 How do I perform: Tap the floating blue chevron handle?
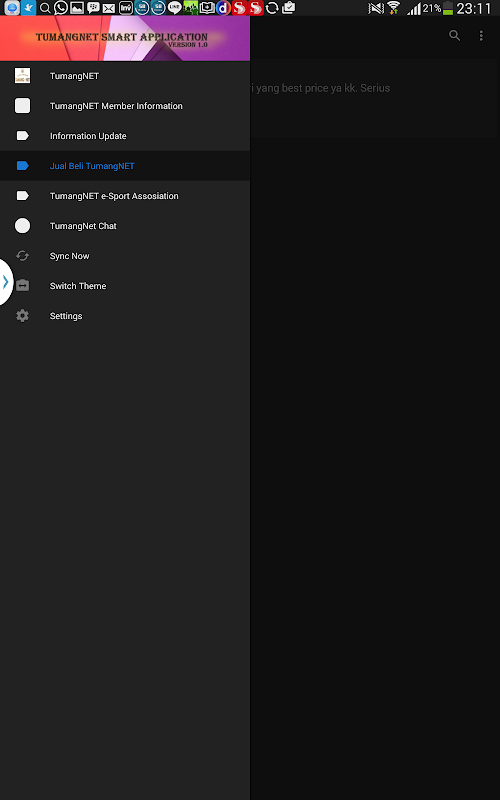6,282
